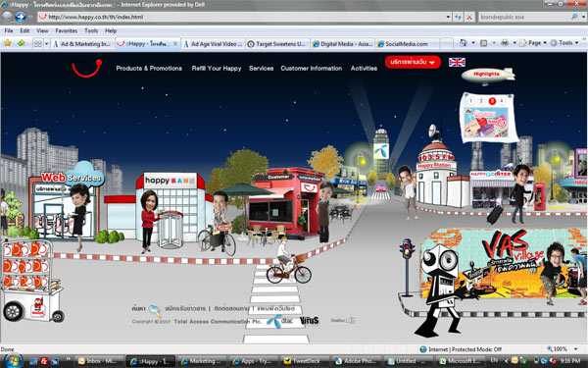Select highlight page 2 circle
The height and width of the screenshot is (368, 588).
[481, 101]
